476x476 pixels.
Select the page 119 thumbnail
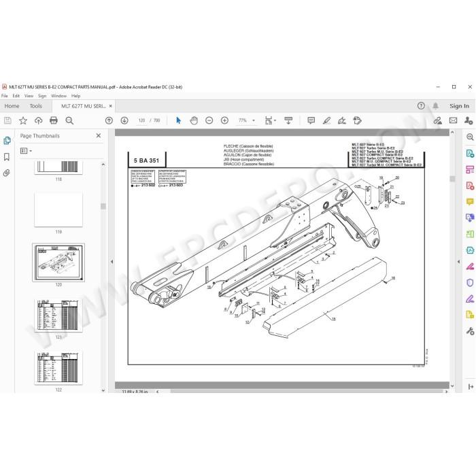pyautogui.click(x=58, y=209)
